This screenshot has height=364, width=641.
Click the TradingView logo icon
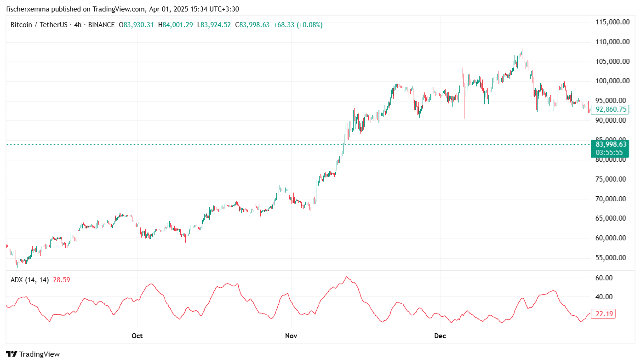11,354
